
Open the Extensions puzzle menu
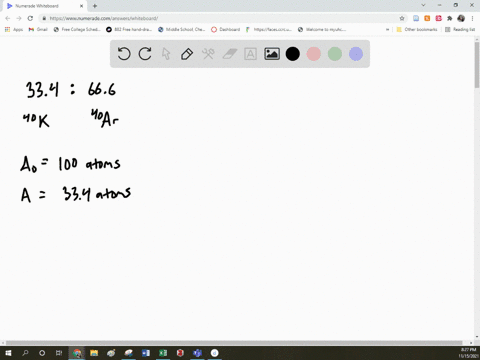click(x=450, y=18)
